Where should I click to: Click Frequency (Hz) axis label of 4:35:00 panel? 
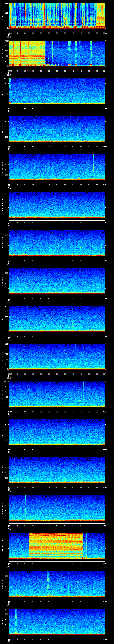pyautogui.click(x=3, y=243)
